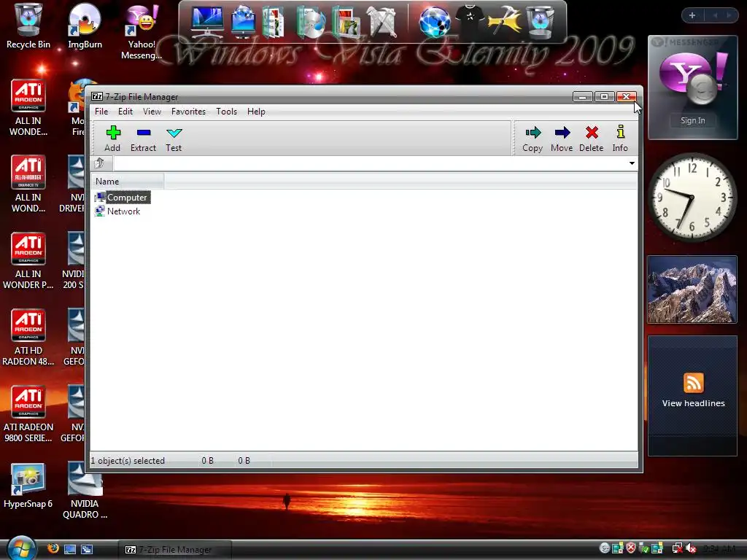Open the Tools menu
Viewport: 747px width, 560px height.
[226, 112]
